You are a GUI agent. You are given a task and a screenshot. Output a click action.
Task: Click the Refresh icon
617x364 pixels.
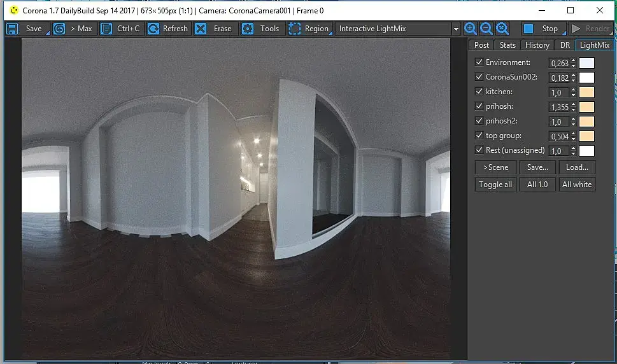[153, 29]
